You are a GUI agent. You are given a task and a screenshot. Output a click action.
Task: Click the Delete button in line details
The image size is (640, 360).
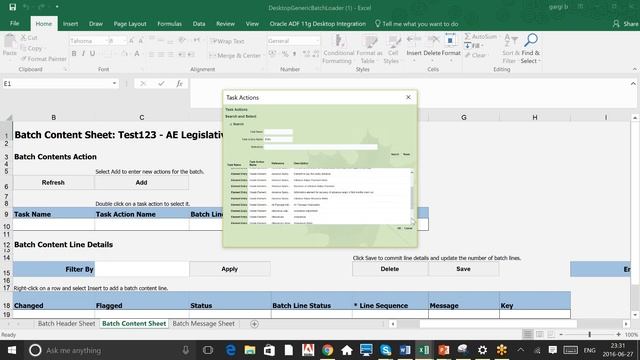pyautogui.click(x=390, y=269)
